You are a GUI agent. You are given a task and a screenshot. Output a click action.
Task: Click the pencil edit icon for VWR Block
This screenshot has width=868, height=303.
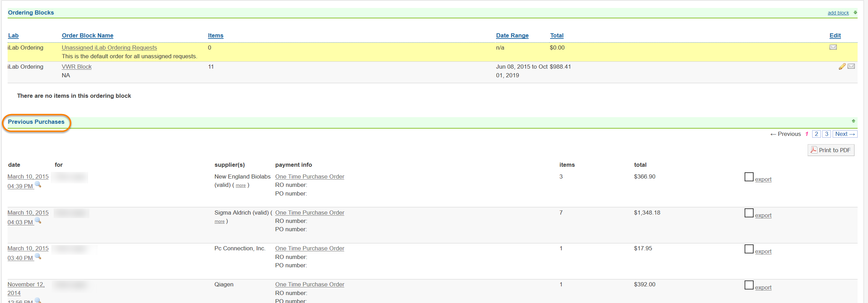[x=842, y=67]
